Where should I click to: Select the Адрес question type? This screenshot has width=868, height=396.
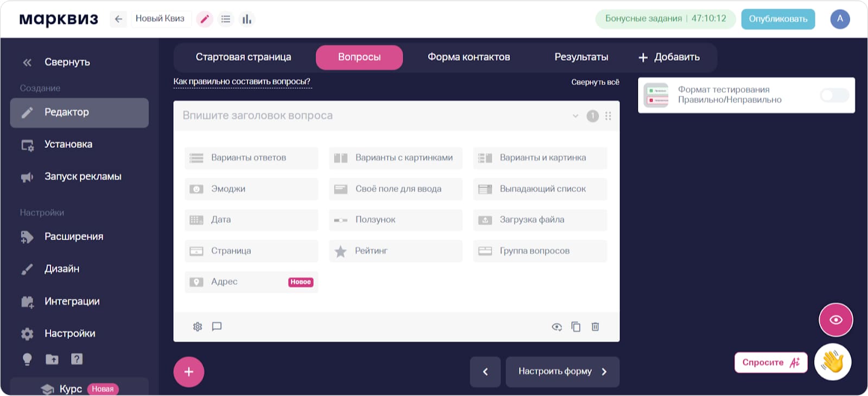click(x=251, y=282)
